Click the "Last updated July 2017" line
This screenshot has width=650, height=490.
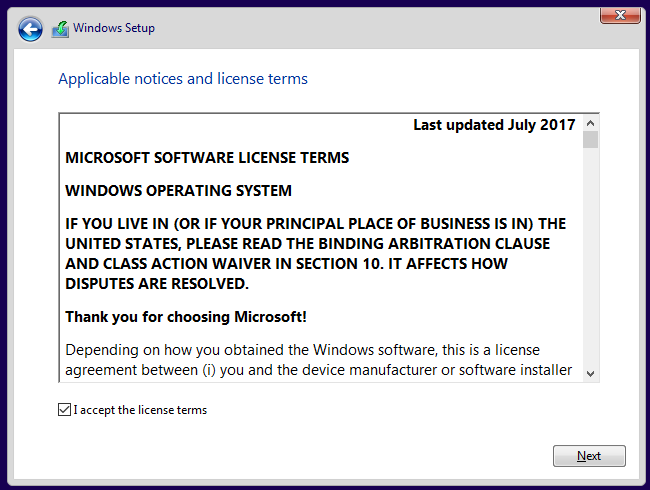(494, 125)
